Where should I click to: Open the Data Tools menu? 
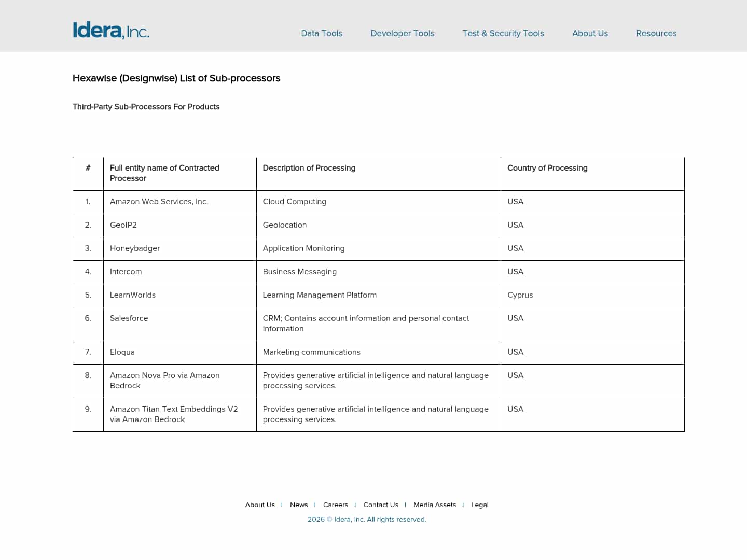point(322,33)
